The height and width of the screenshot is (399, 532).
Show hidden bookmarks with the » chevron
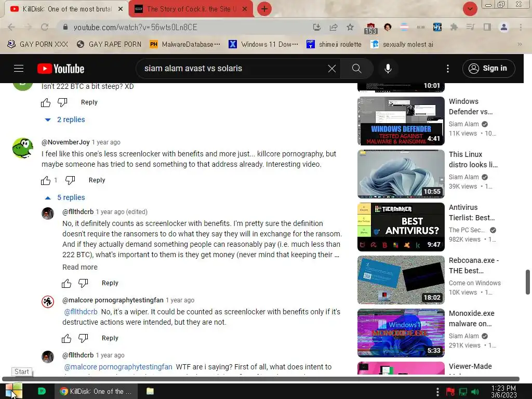coord(520,44)
